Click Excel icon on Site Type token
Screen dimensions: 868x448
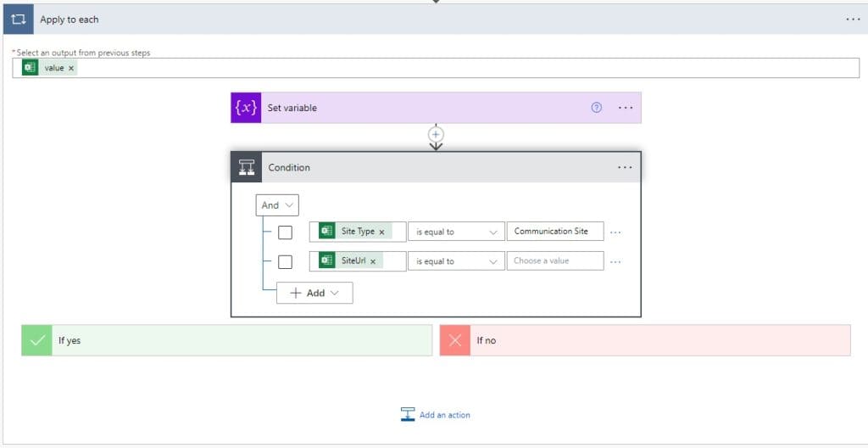click(327, 231)
